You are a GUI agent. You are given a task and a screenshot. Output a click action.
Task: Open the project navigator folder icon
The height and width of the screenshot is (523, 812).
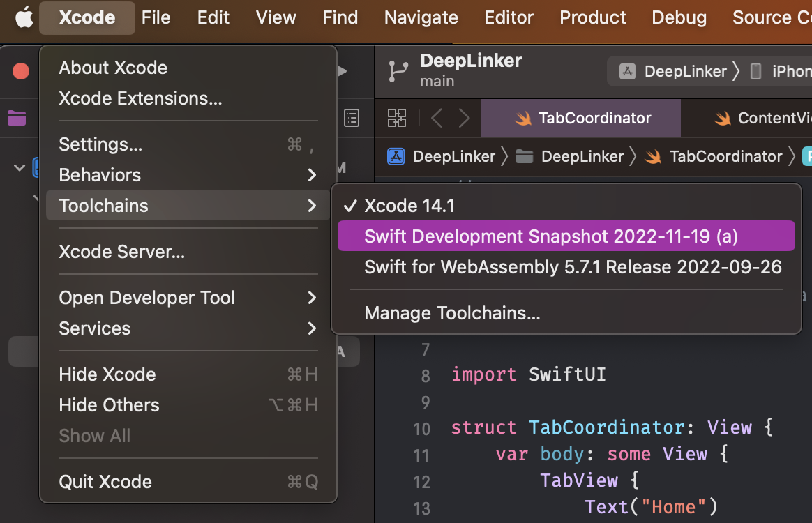click(x=17, y=118)
